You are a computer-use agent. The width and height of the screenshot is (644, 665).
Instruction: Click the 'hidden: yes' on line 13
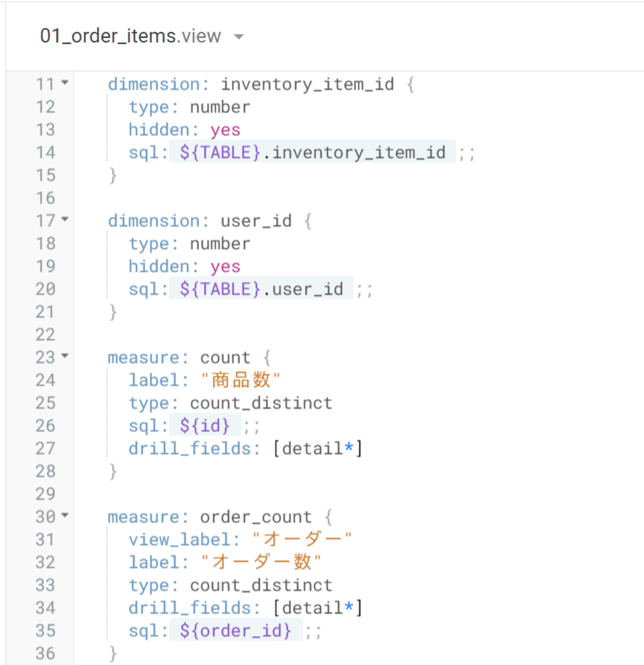coord(184,130)
